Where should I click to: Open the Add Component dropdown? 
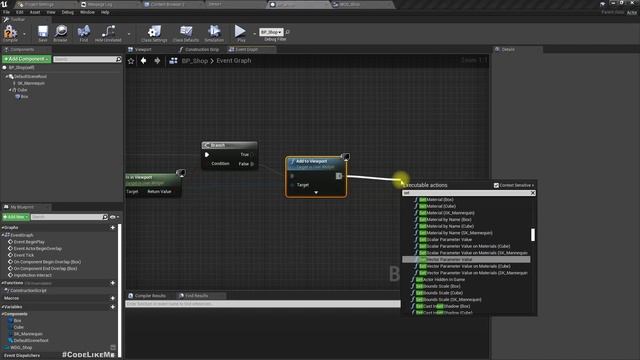[27, 59]
